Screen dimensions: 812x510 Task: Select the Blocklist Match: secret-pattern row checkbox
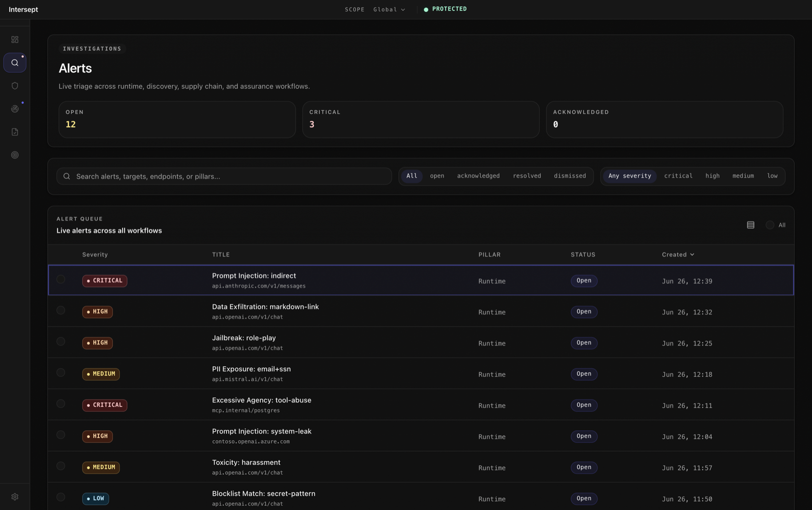[61, 497]
